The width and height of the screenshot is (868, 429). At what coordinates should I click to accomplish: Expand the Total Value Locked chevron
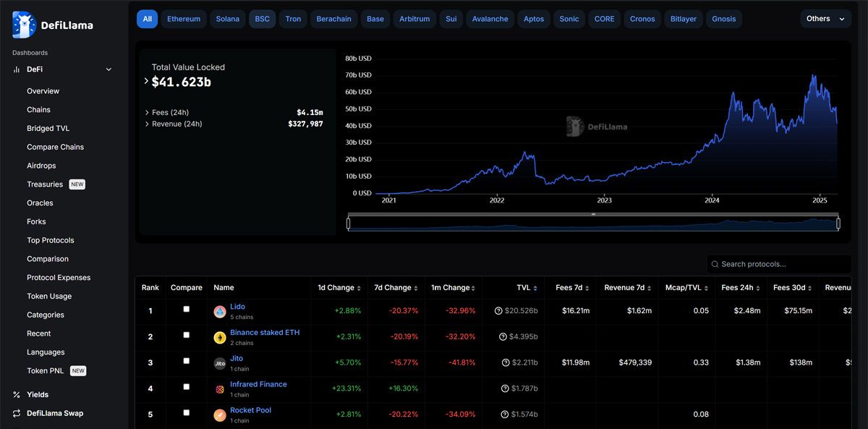(146, 81)
